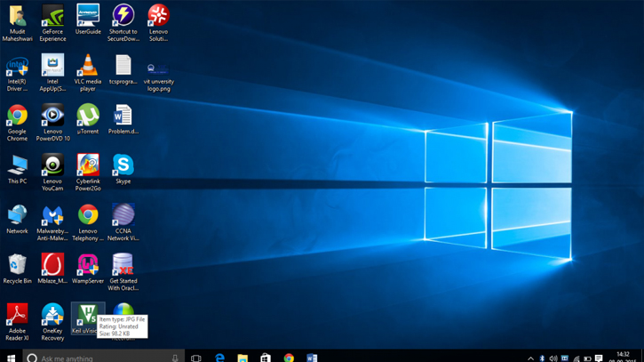Open the This PC icon
Image resolution: width=644 pixels, height=362 pixels.
(17, 165)
